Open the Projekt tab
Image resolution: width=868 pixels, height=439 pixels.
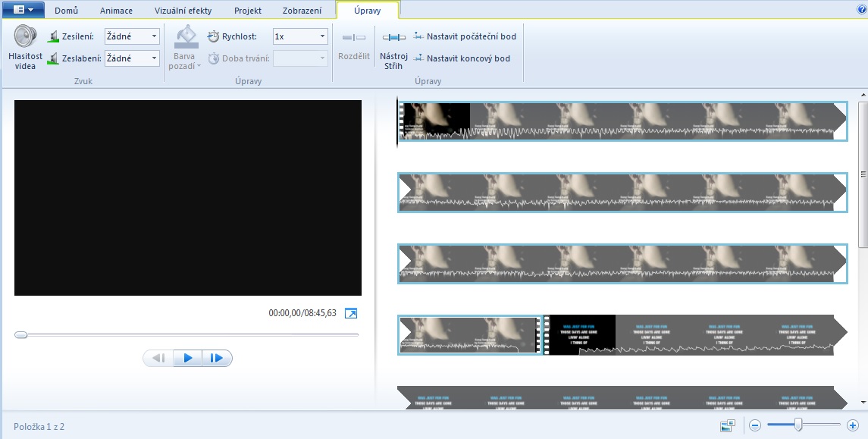pyautogui.click(x=248, y=11)
